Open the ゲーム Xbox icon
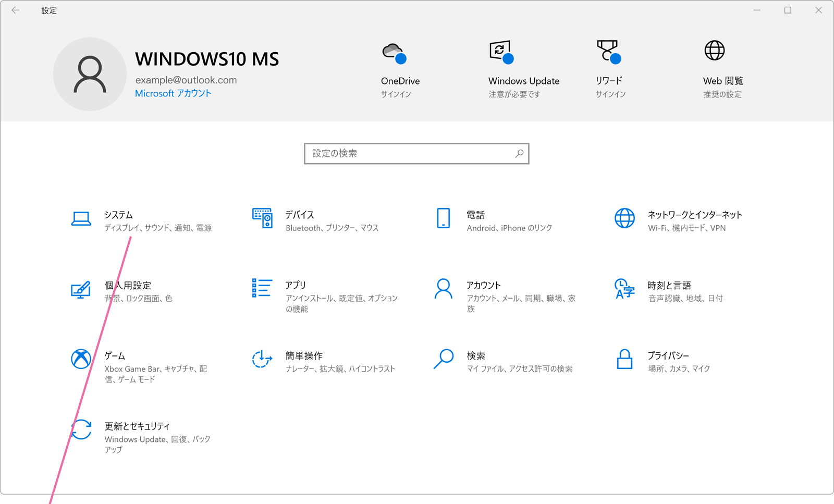Viewport: 834px width, 504px height. click(x=81, y=359)
